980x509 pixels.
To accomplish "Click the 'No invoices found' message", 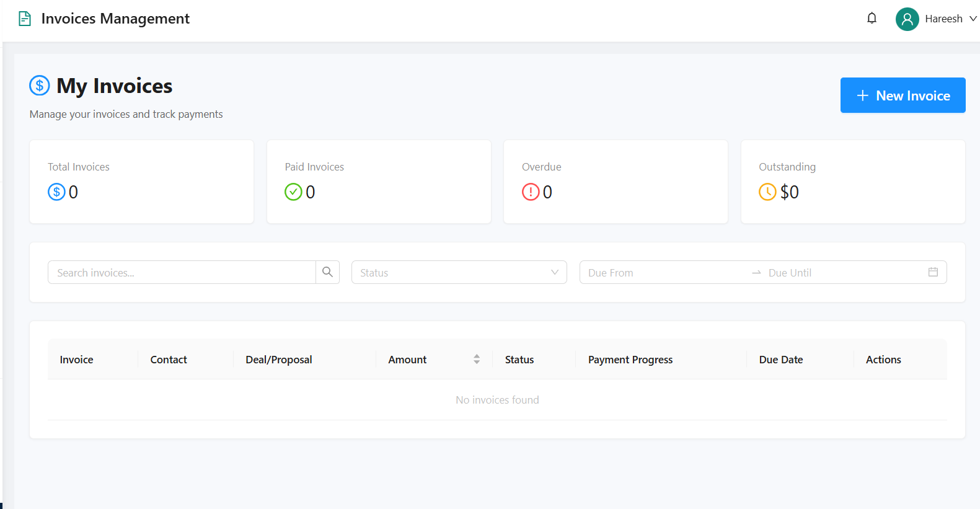I will pyautogui.click(x=497, y=400).
